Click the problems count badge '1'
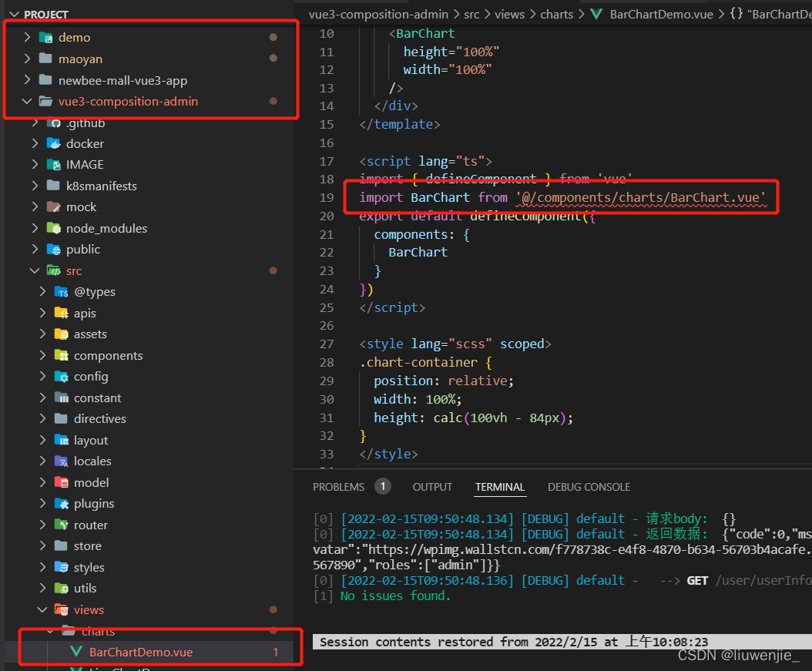The image size is (812, 671). [x=383, y=487]
